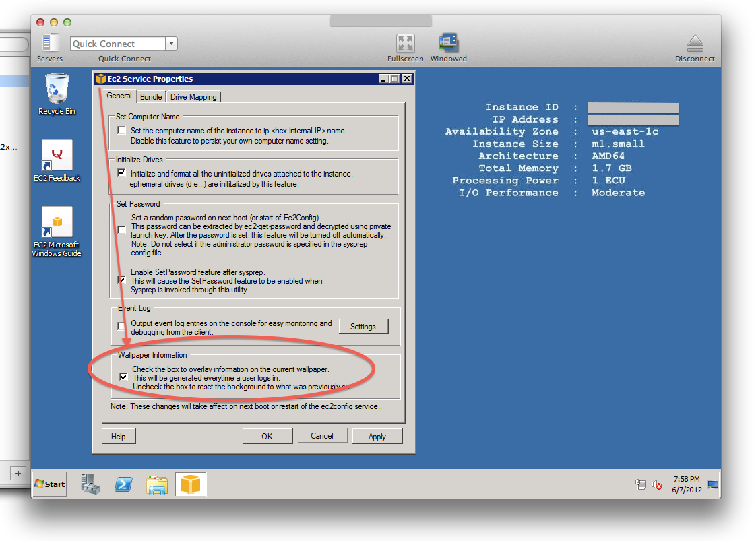Click the muted volume tray icon

[657, 484]
